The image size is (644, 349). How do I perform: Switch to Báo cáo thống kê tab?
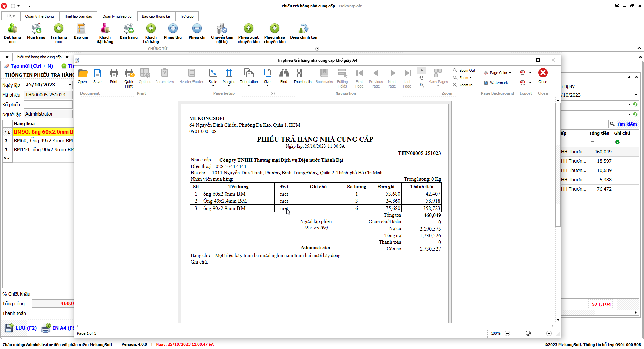(x=156, y=16)
